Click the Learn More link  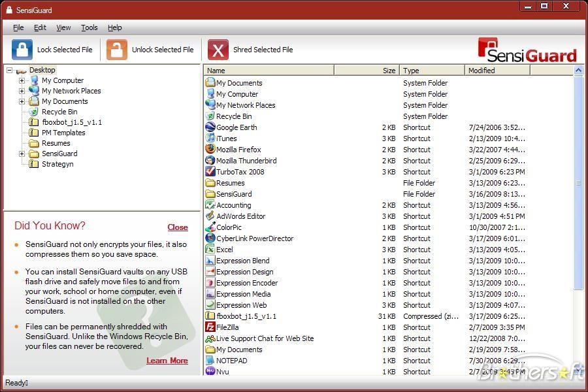pyautogui.click(x=167, y=361)
